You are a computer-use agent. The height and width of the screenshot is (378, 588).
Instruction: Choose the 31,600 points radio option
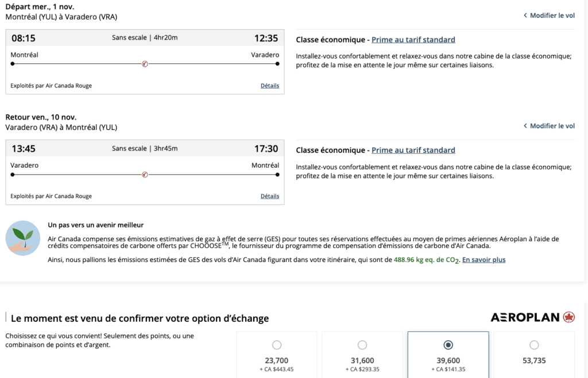tap(362, 345)
